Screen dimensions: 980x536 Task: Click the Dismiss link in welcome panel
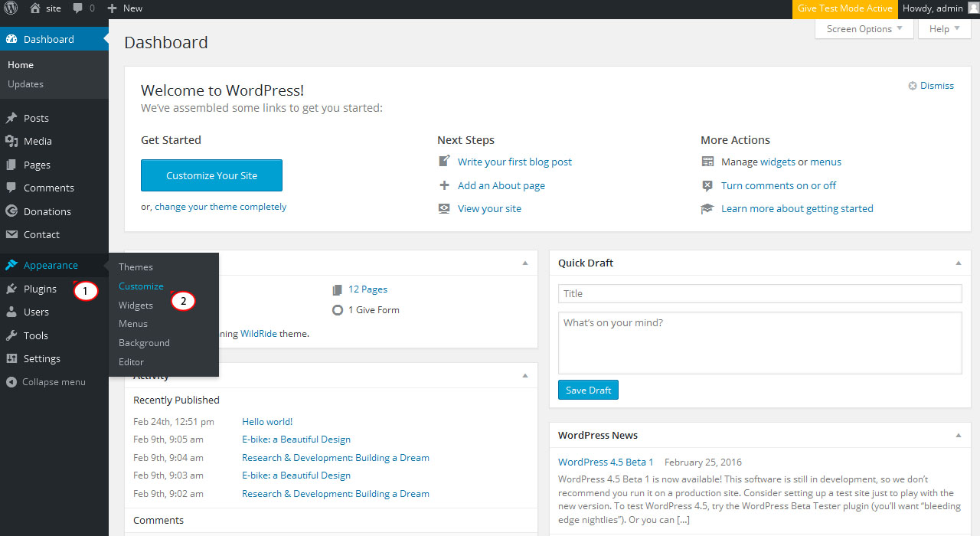[x=937, y=86]
